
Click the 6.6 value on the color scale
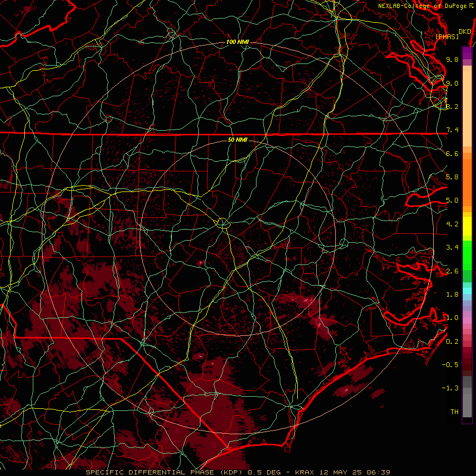[x=452, y=153]
